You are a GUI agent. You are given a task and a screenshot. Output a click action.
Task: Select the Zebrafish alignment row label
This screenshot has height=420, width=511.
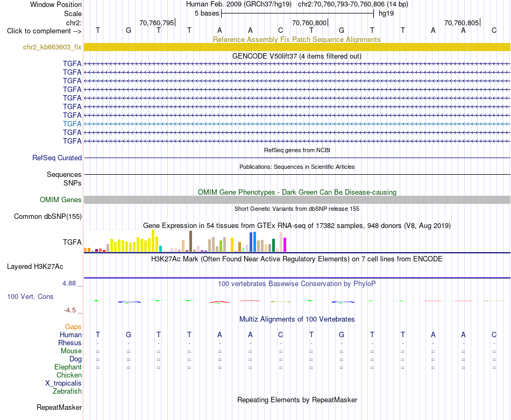click(67, 391)
